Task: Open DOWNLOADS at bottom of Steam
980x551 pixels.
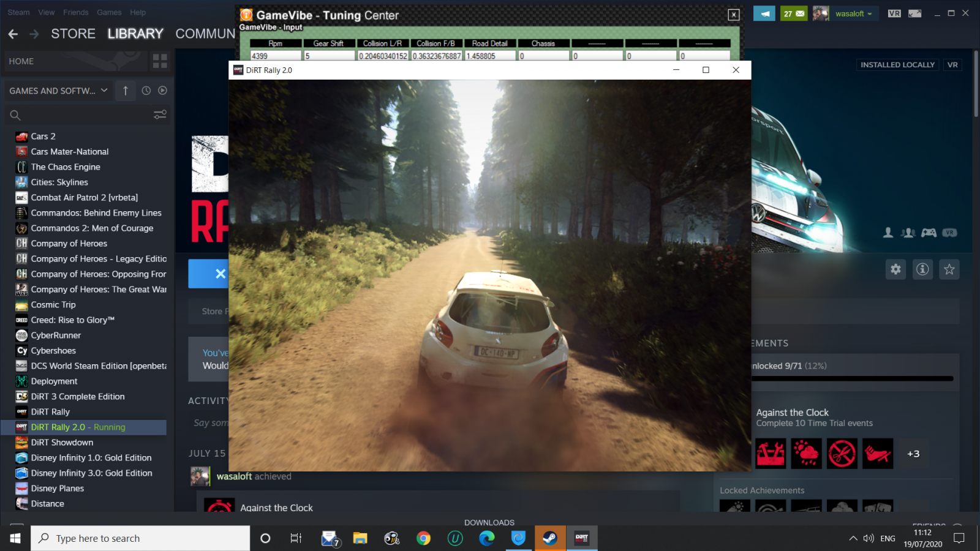Action: 489,522
